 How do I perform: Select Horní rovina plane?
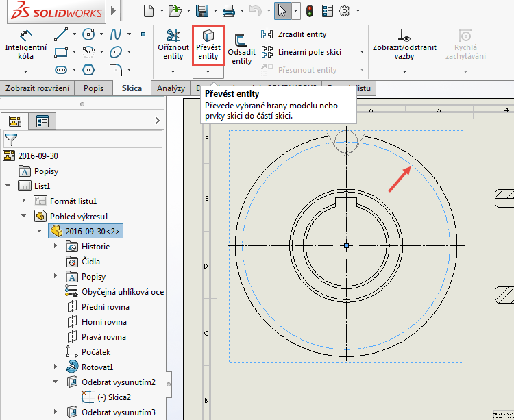pos(97,322)
